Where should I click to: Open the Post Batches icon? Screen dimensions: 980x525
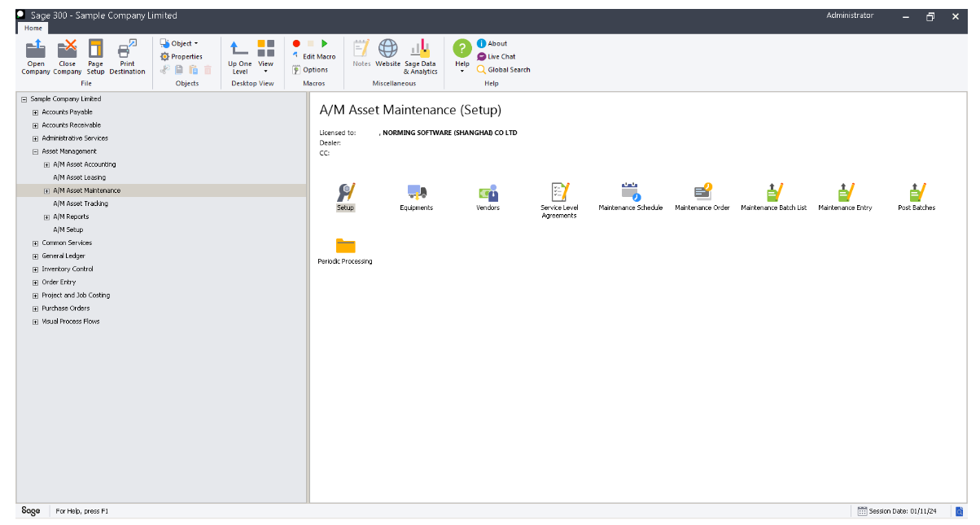pyautogui.click(x=917, y=193)
